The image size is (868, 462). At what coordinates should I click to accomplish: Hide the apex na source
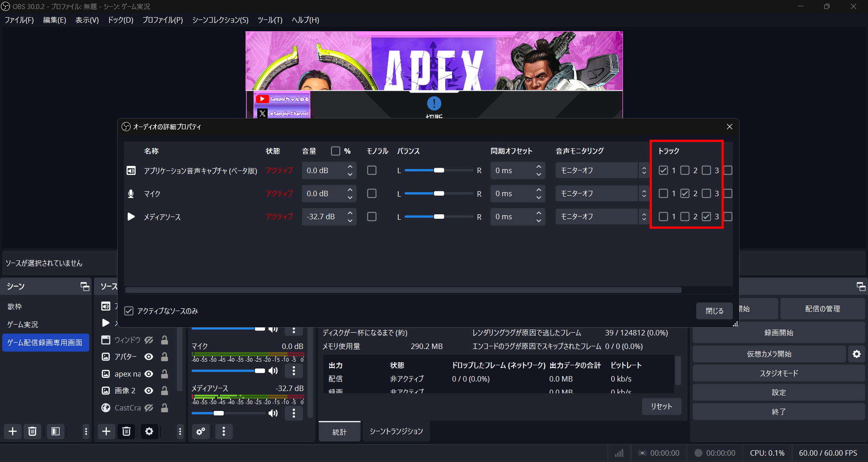tap(149, 374)
